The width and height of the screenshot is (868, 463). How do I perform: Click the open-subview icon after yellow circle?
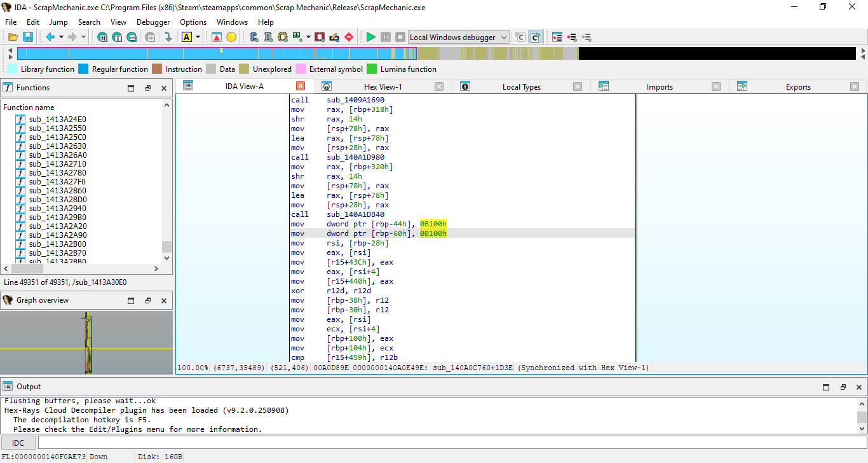254,37
